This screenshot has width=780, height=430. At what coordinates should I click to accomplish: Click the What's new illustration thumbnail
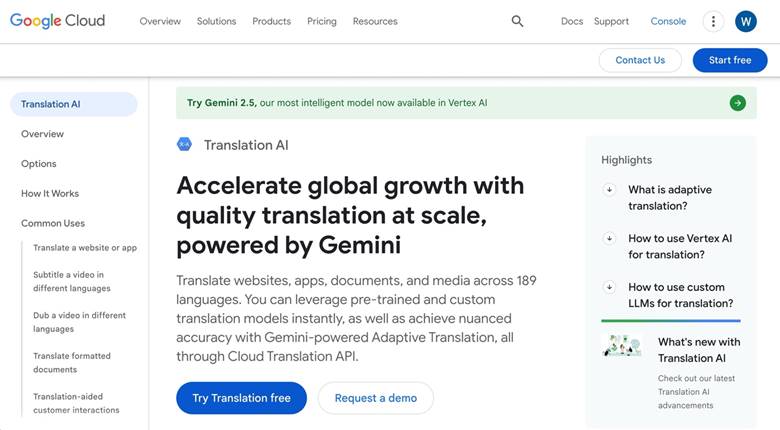click(621, 346)
